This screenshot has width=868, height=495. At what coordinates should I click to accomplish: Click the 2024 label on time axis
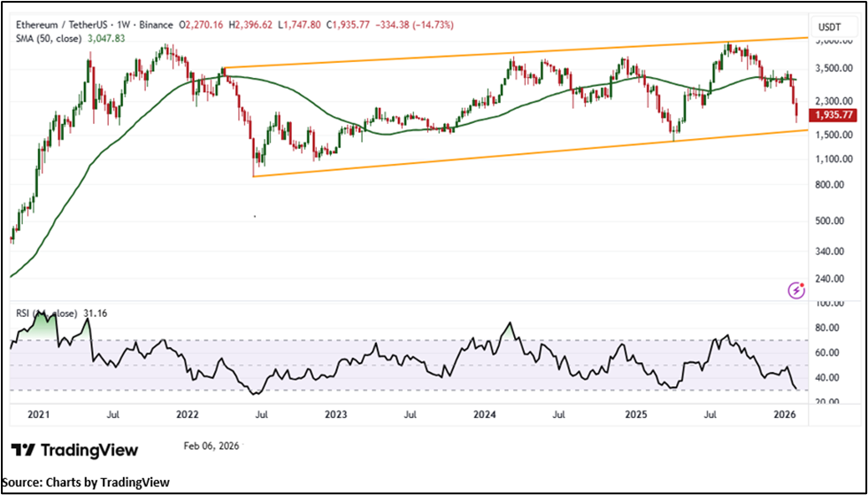pos(484,414)
